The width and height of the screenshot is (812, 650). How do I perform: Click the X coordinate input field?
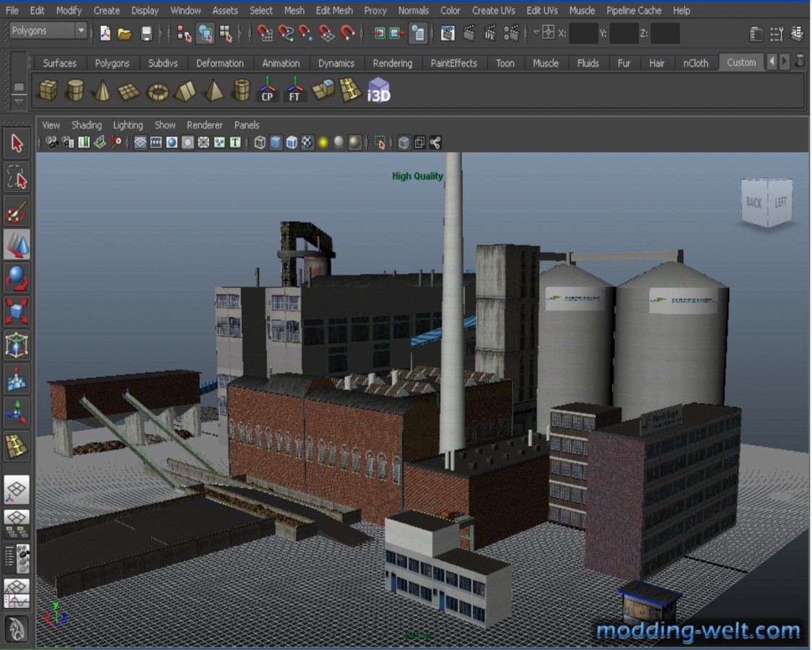(584, 33)
